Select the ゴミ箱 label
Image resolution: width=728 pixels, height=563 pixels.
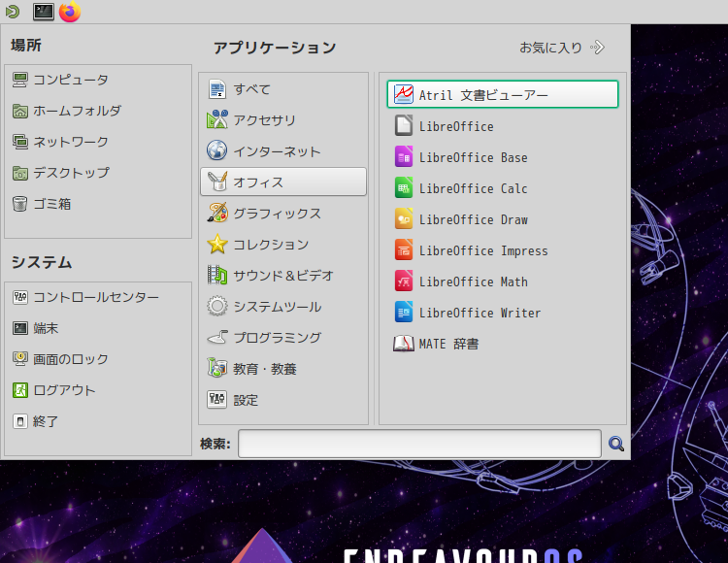coord(52,204)
